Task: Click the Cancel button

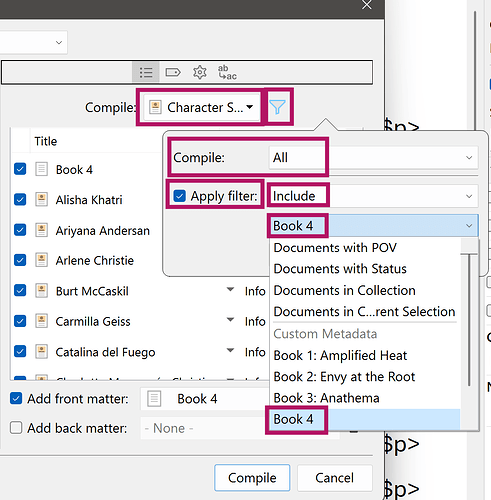Action: coord(334,478)
